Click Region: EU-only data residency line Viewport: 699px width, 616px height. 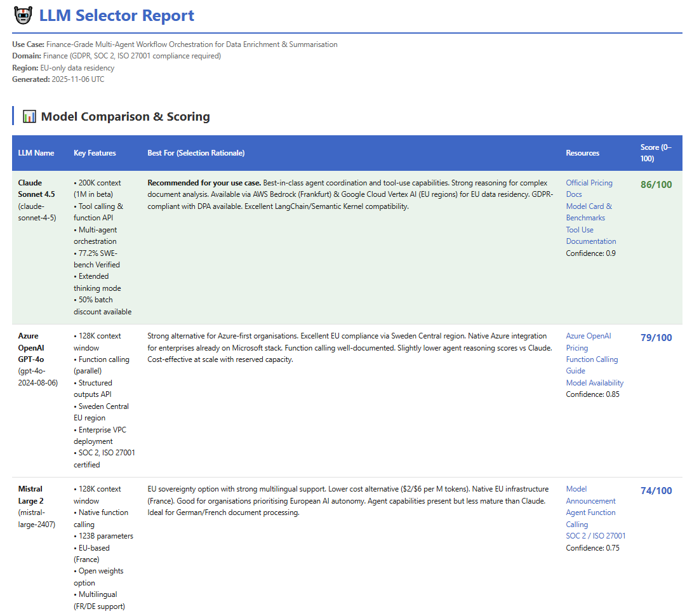(63, 68)
